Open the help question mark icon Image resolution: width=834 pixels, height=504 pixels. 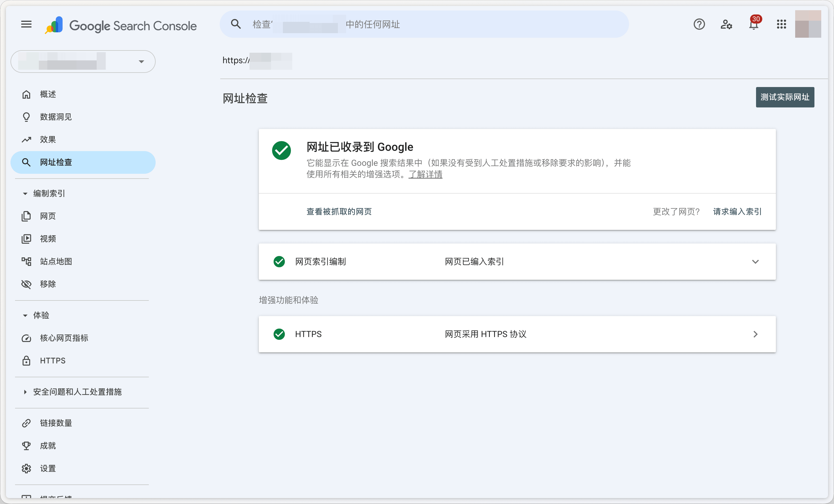pos(699,24)
